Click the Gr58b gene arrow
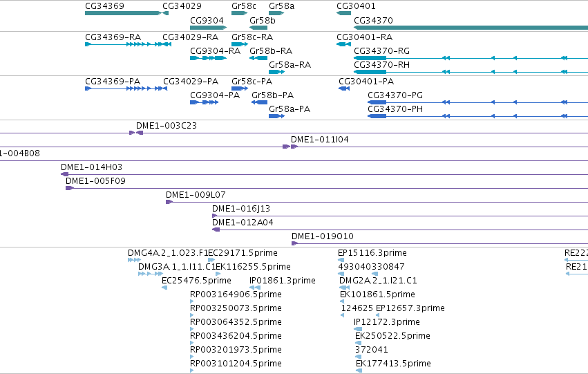588x374 pixels. click(258, 28)
